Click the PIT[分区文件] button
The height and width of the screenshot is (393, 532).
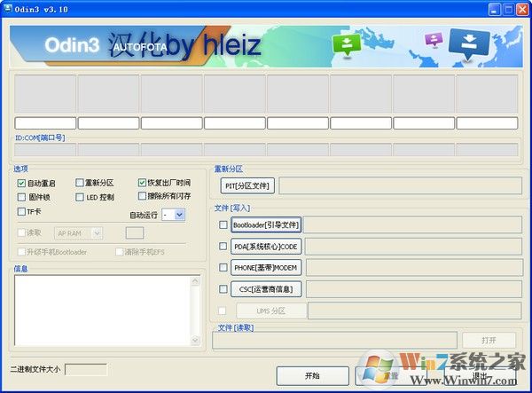(247, 185)
